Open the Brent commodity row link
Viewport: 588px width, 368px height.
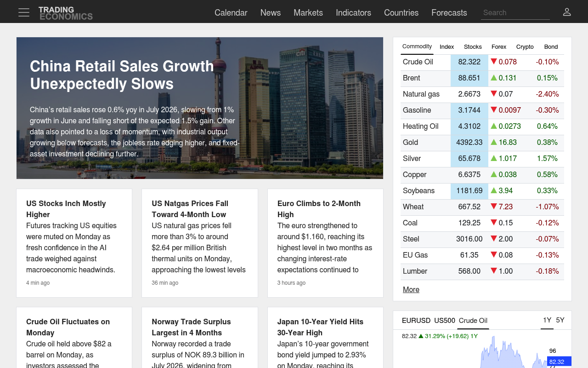click(x=412, y=78)
